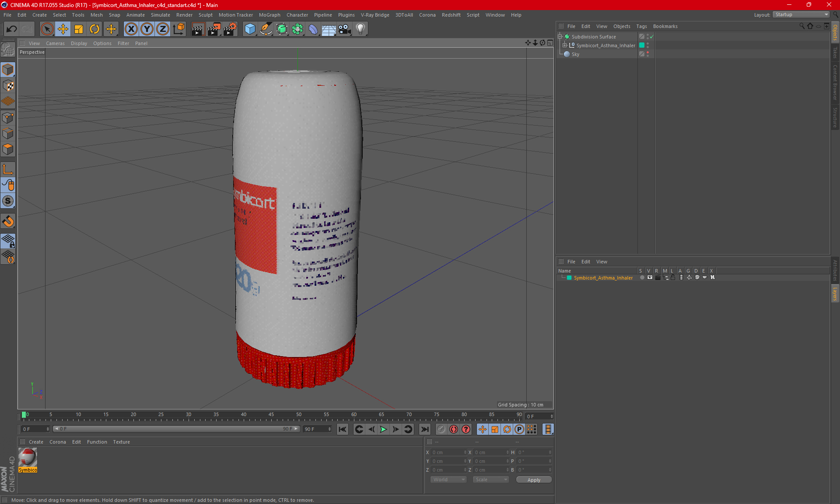
Task: Add a Floor environment object
Action: (329, 29)
